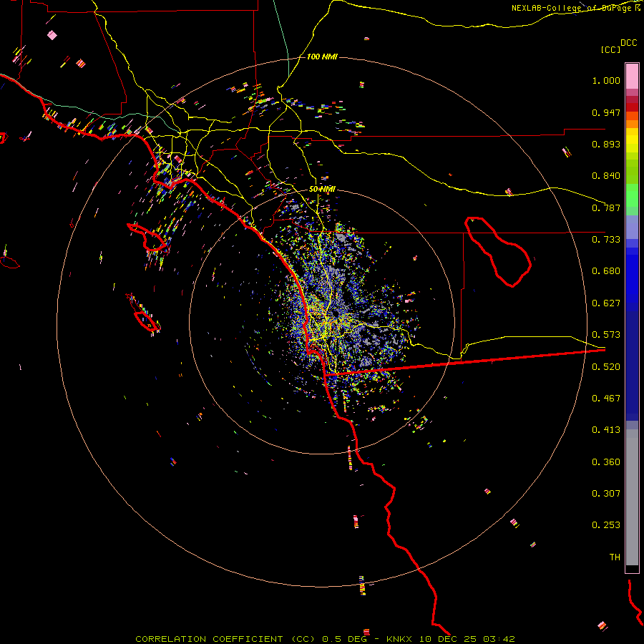Click the 0.467 scale value
Image resolution: width=644 pixels, height=644 pixels.
point(606,399)
